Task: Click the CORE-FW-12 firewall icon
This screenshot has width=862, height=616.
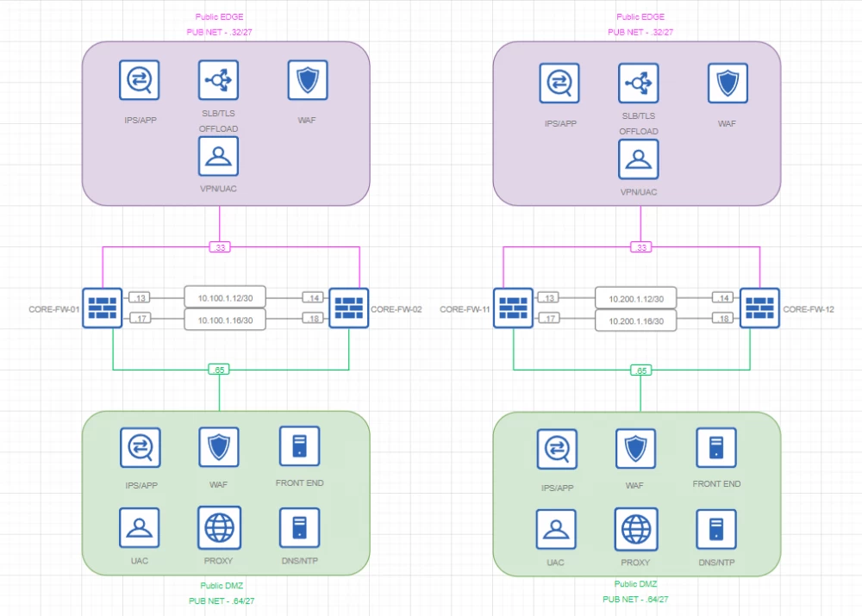Action: pos(759,308)
